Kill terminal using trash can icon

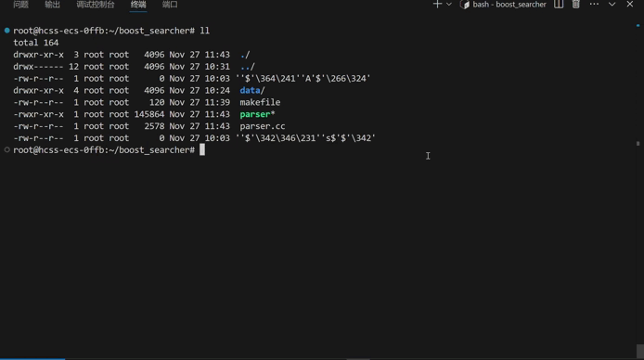coord(576,4)
